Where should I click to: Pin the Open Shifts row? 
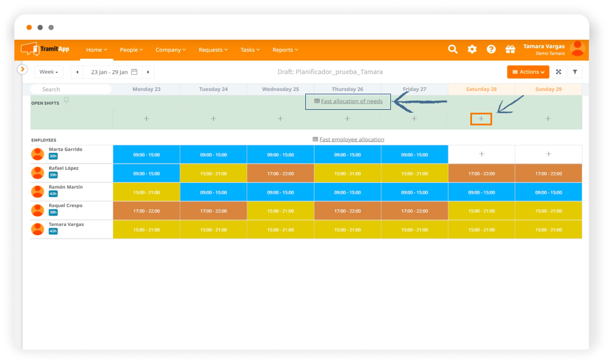(x=67, y=101)
